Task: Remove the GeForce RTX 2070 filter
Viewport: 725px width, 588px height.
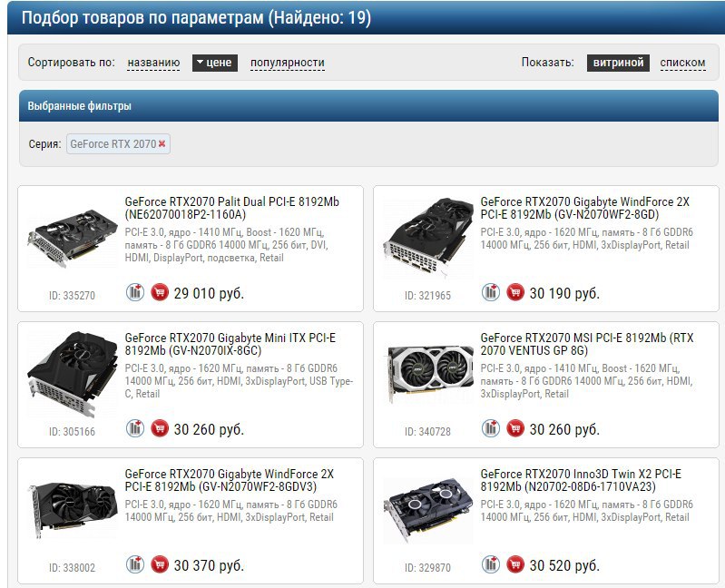Action: pyautogui.click(x=162, y=143)
